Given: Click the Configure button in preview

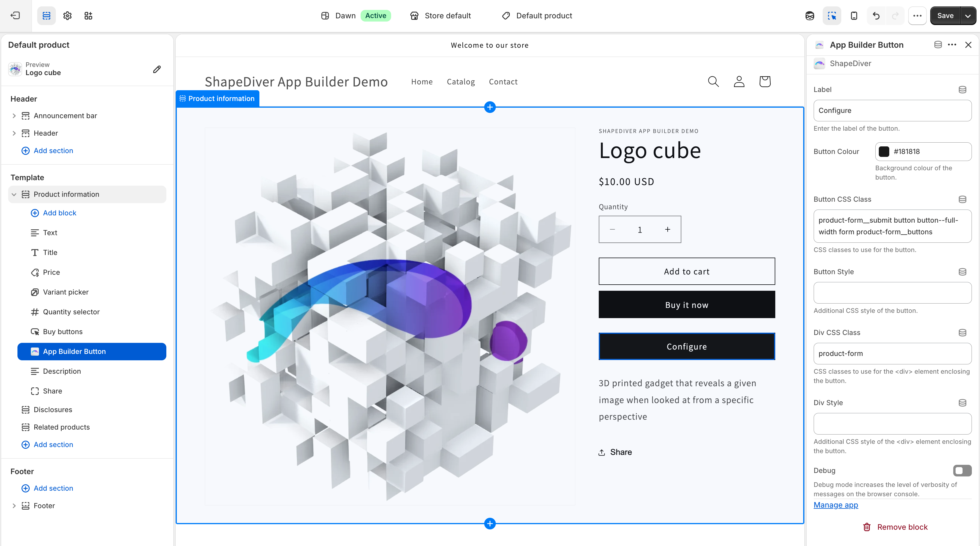Looking at the screenshot, I should click(x=687, y=346).
